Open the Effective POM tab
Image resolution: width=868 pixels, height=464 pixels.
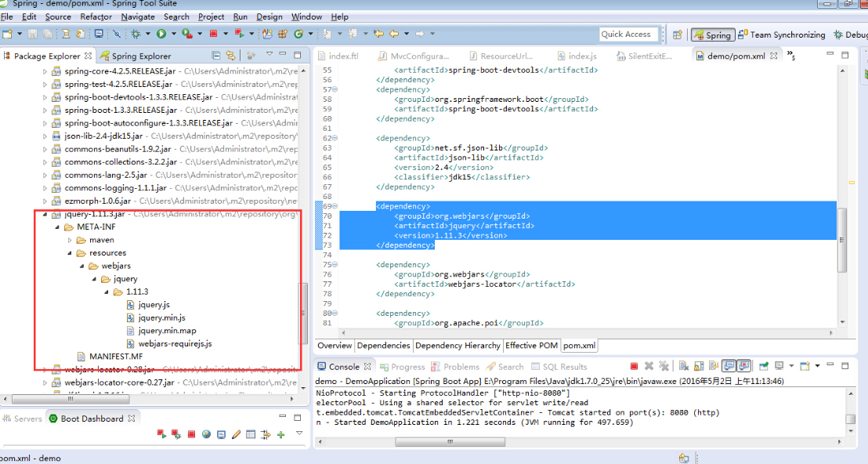tap(531, 346)
